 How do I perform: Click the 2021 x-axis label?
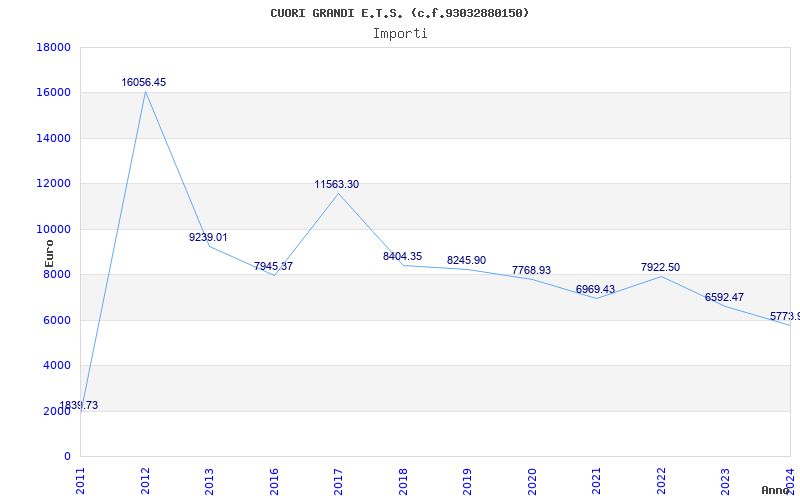pos(596,481)
